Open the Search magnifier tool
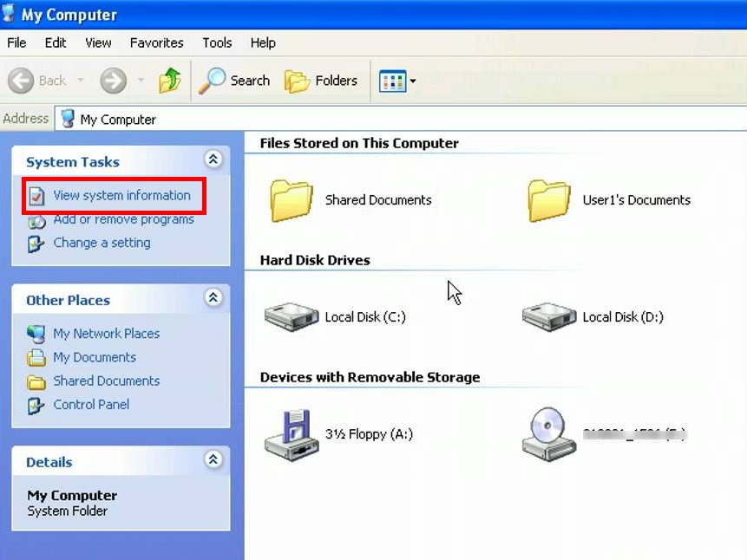The height and width of the screenshot is (560, 747). point(234,81)
